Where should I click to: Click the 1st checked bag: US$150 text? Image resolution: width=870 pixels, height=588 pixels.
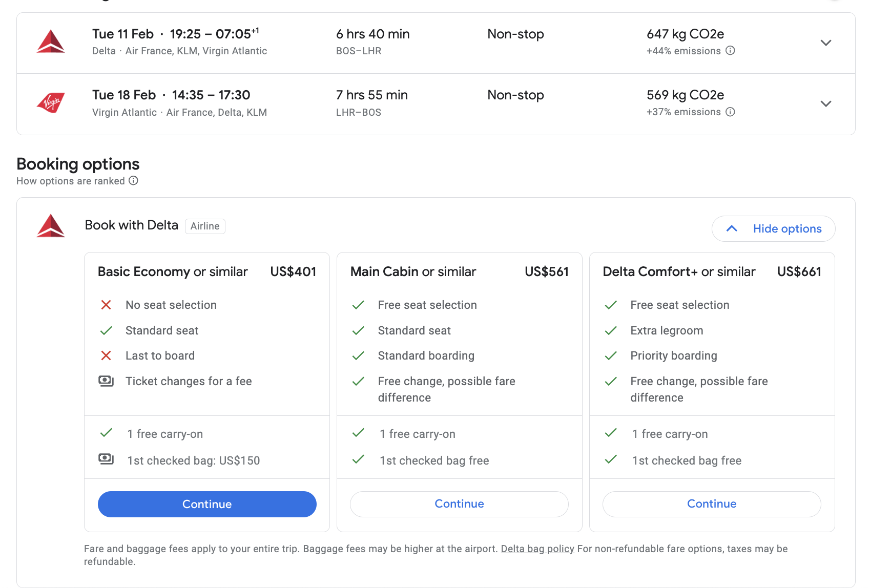point(194,460)
